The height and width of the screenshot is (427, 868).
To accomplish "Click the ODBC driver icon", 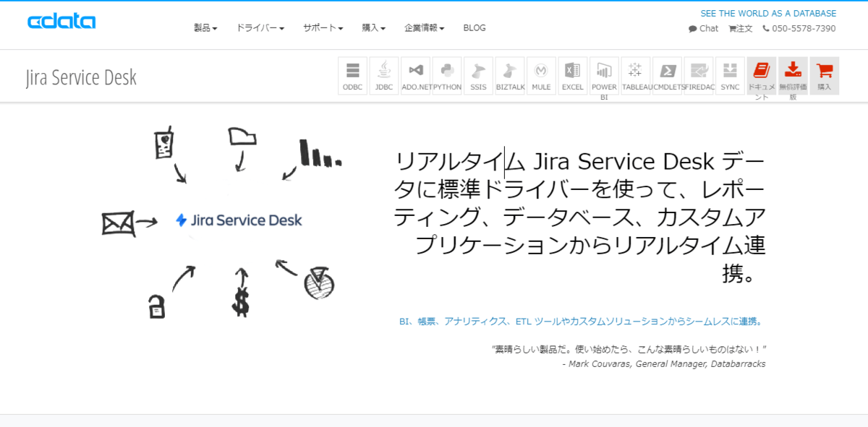I will coord(352,75).
